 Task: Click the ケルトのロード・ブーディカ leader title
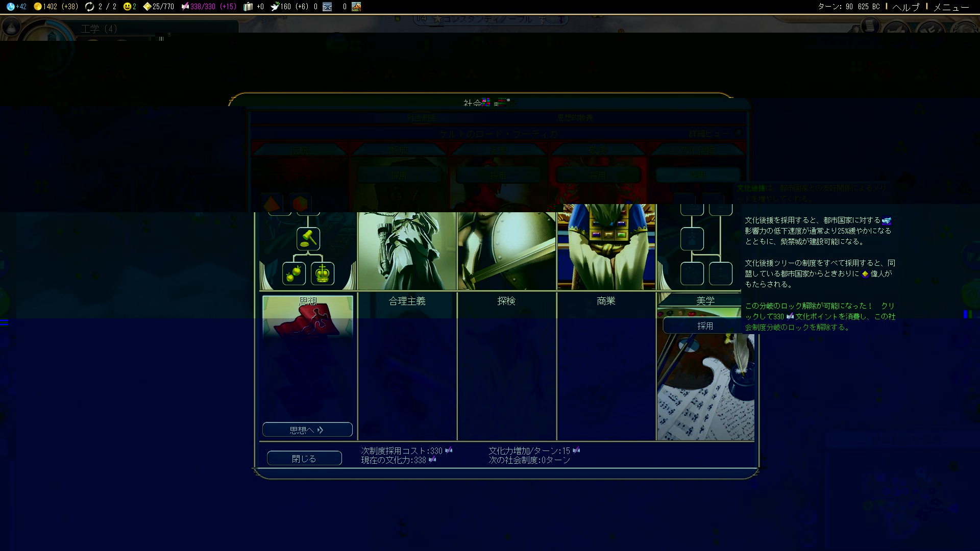pyautogui.click(x=499, y=134)
